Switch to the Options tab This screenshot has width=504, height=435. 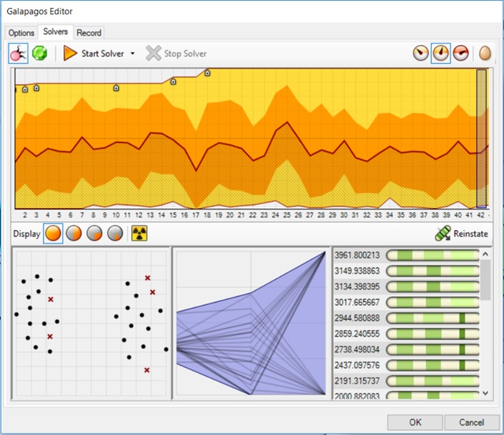(21, 33)
